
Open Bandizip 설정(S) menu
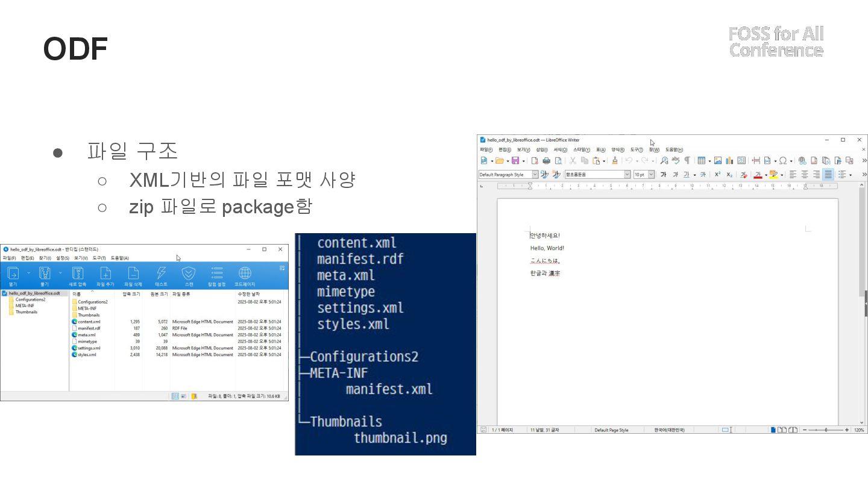tap(63, 258)
